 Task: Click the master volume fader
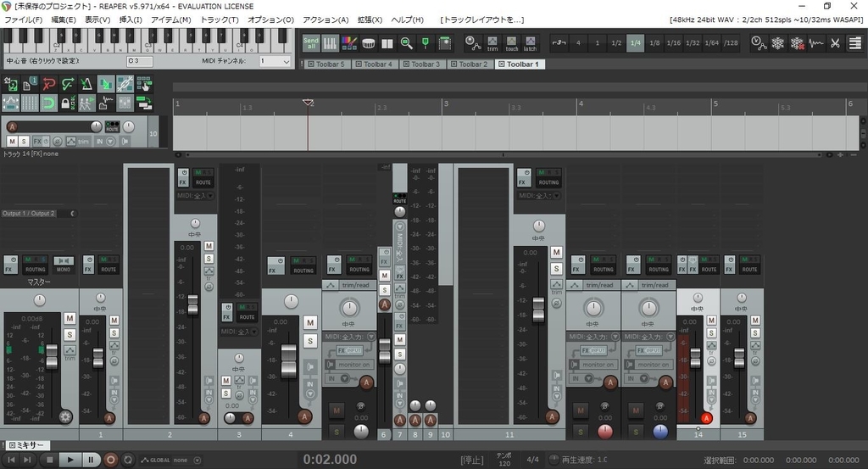52,357
